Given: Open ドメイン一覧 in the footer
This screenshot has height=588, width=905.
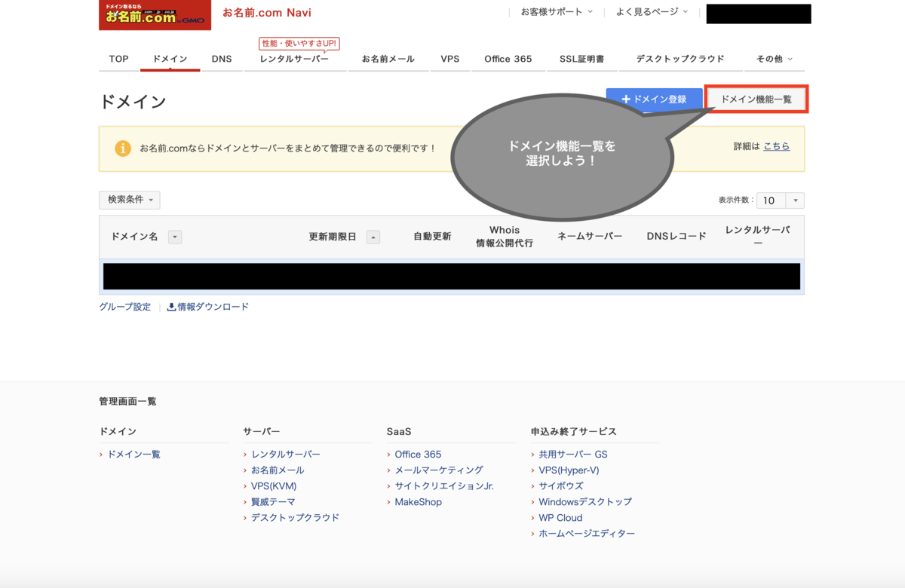Looking at the screenshot, I should 134,455.
